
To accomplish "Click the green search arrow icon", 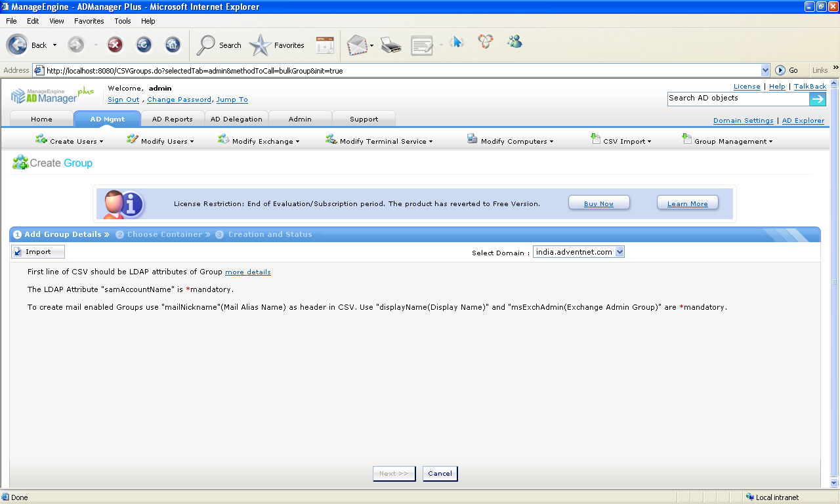I will tap(817, 99).
